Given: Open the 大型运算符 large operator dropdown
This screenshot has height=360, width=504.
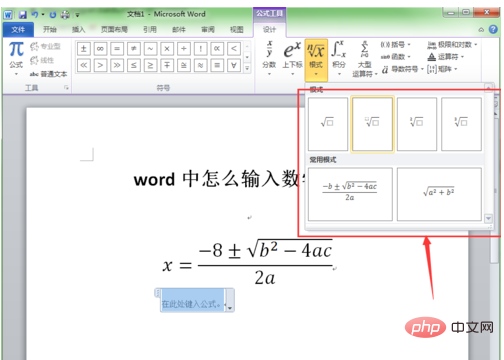Looking at the screenshot, I should [x=364, y=59].
